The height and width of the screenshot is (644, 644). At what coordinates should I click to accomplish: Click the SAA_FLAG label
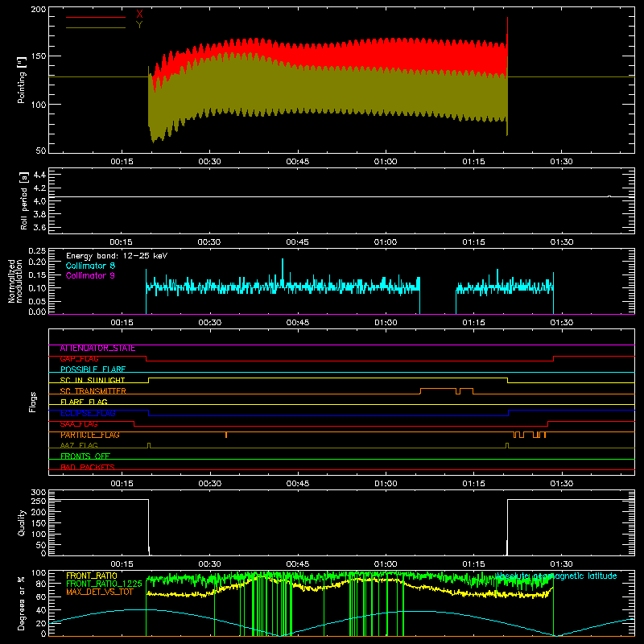pos(79,424)
